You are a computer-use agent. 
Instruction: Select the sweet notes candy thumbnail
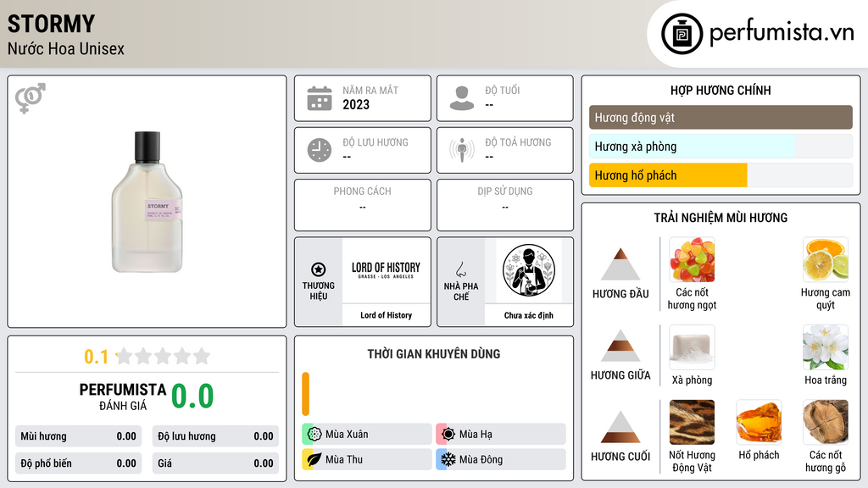pos(692,259)
